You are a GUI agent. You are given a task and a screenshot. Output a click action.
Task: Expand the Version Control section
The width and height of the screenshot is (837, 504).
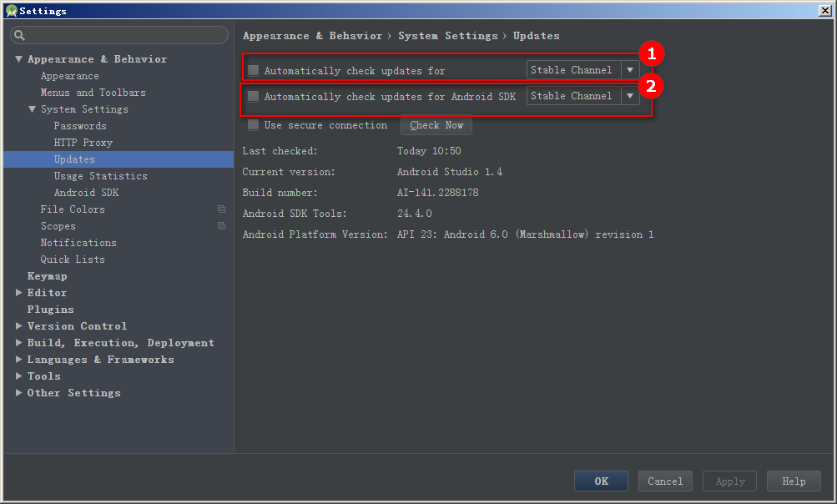tap(18, 325)
